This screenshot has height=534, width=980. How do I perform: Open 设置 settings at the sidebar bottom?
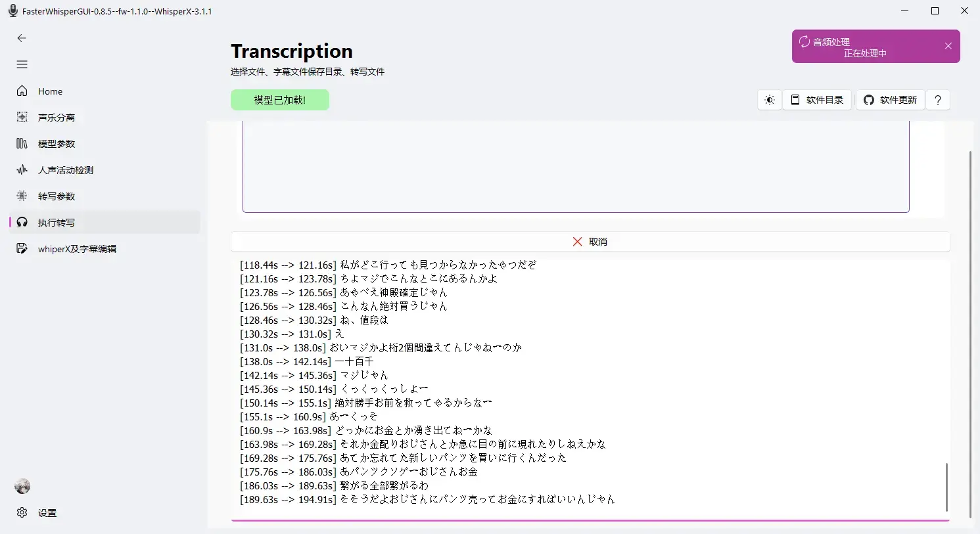[47, 513]
